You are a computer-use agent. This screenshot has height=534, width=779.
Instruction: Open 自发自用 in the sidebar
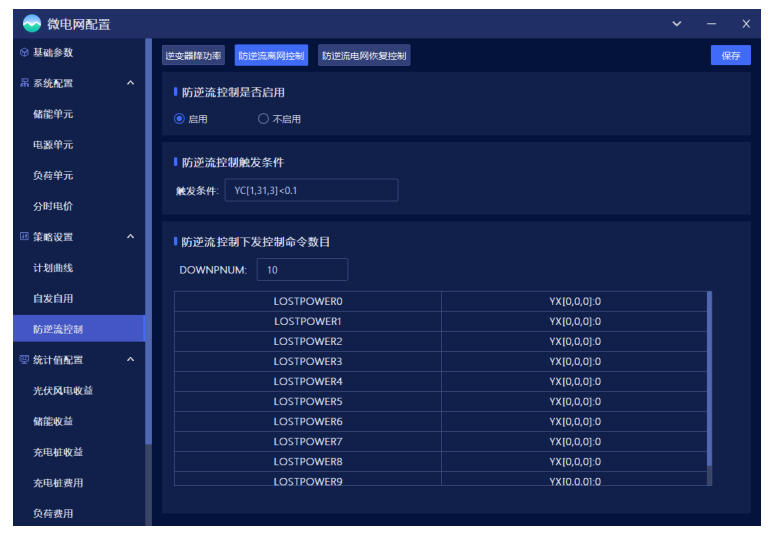tap(53, 299)
